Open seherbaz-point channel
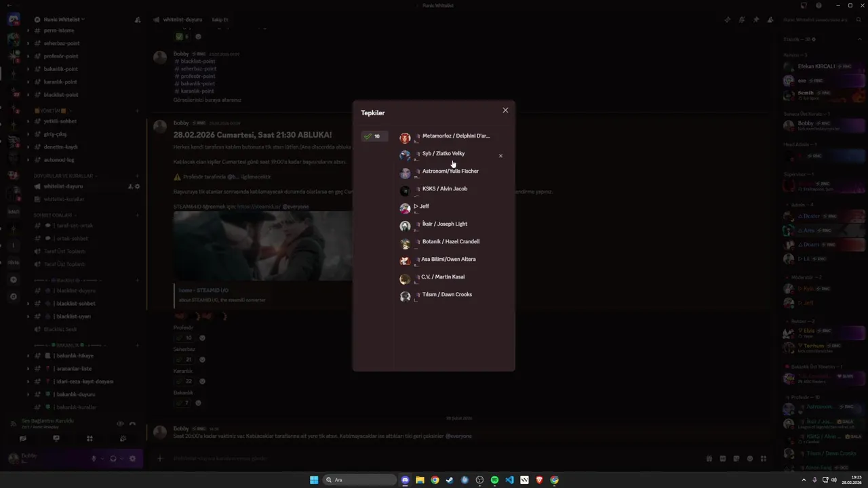This screenshot has width=868, height=488. [x=62, y=43]
